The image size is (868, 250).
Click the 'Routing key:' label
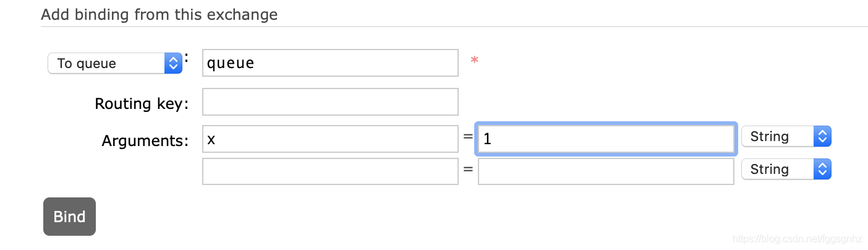[x=141, y=103]
